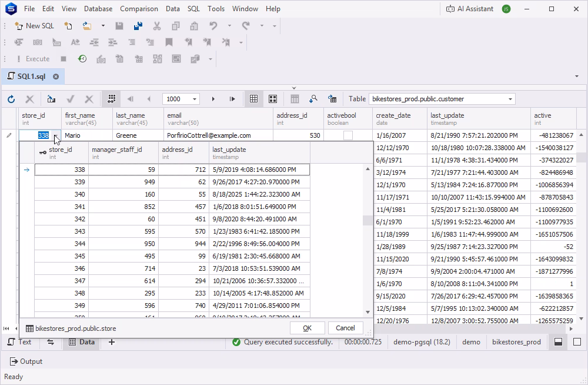Switch to the Data view tab
Viewport: 588px width, 385px height.
[x=81, y=342]
